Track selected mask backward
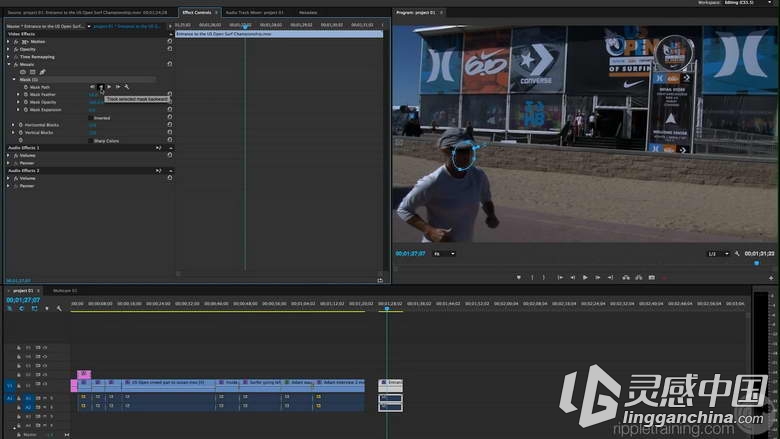The width and height of the screenshot is (780, 439). pos(101,87)
